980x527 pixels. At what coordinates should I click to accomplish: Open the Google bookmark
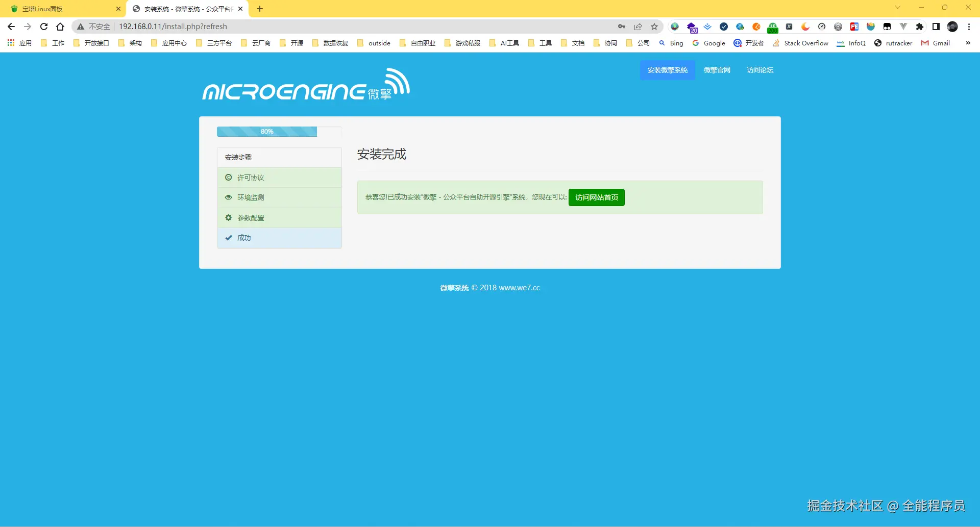tap(708, 43)
